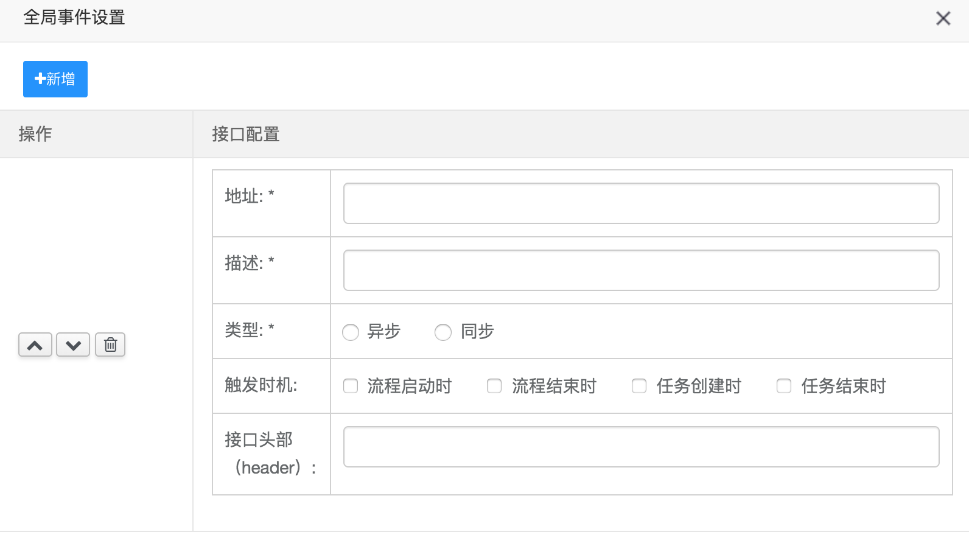Focus the 描述 input field

(x=642, y=270)
